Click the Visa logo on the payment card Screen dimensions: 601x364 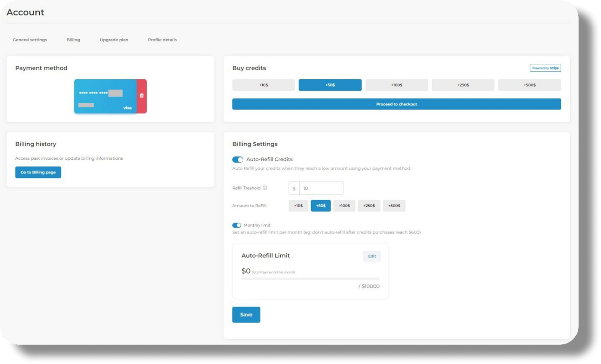coord(127,108)
